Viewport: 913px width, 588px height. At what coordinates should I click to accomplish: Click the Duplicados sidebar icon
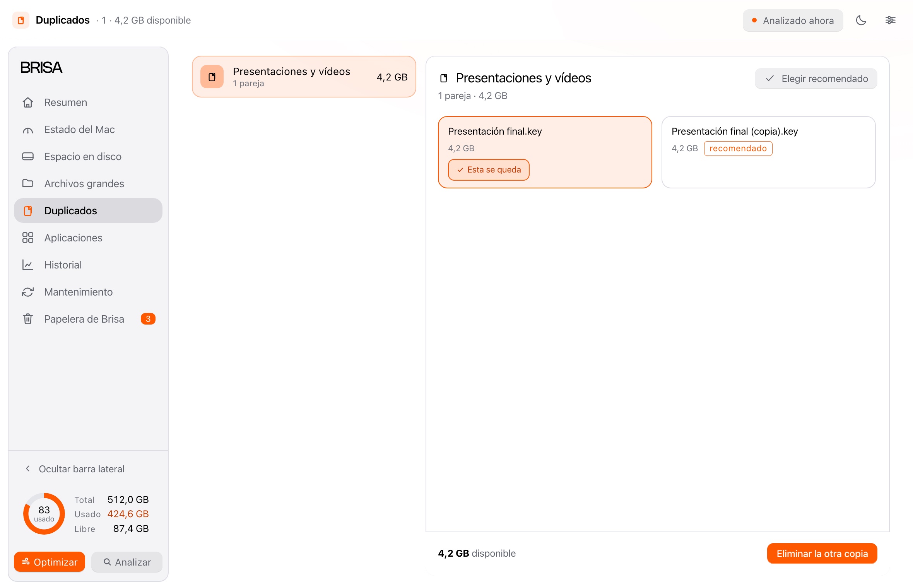click(x=28, y=210)
